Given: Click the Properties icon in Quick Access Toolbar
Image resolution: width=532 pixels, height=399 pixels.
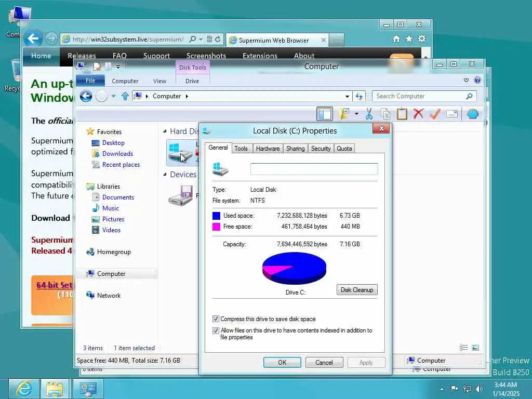Looking at the screenshot, I should click(97, 66).
